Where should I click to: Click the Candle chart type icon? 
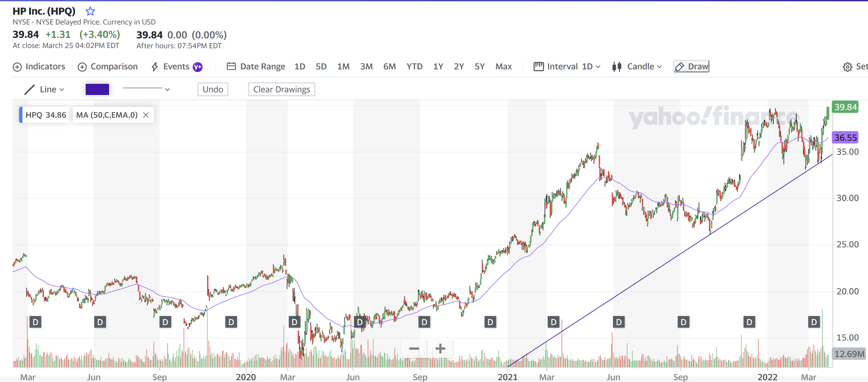[617, 67]
